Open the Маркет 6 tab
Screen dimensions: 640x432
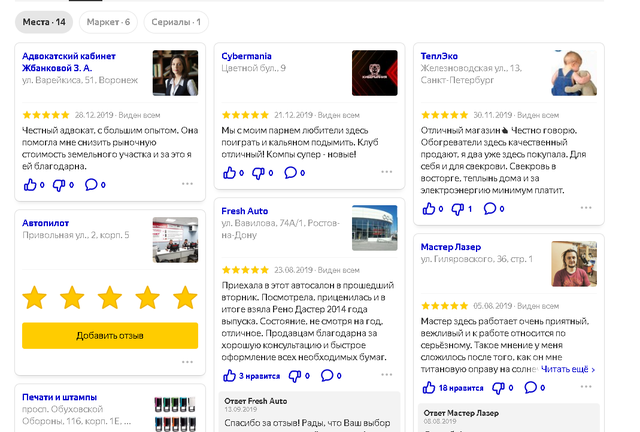coord(108,22)
